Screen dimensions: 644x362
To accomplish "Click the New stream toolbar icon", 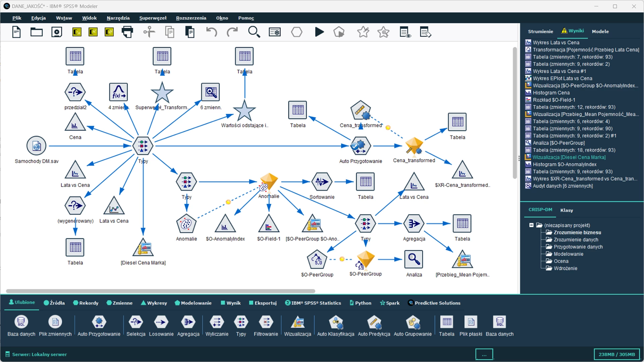I will click(16, 32).
